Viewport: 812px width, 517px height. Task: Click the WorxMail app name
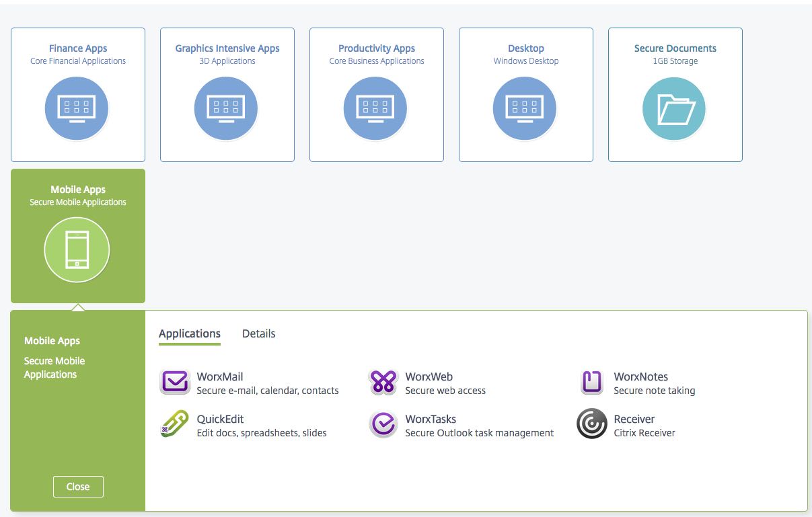pos(220,377)
